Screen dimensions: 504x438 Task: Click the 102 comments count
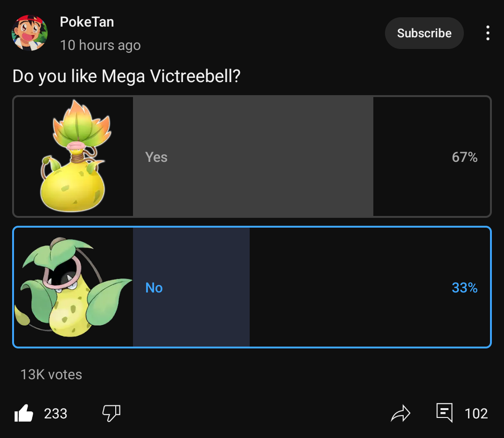[476, 414]
